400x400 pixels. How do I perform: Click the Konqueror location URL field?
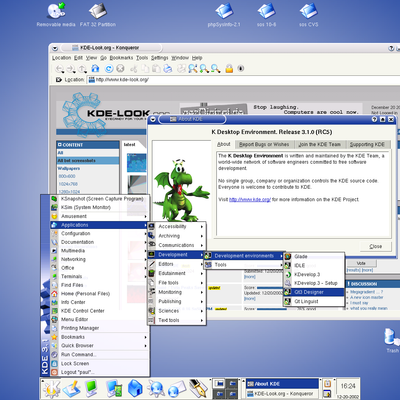tap(243, 80)
